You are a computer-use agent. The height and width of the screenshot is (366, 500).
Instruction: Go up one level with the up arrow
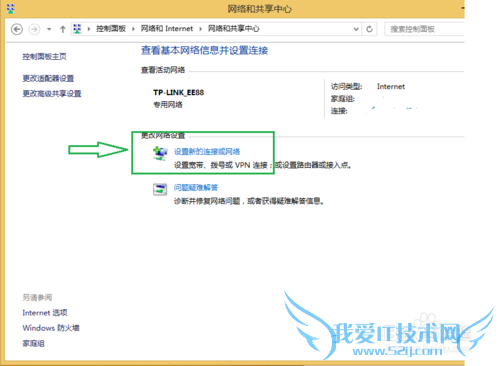coord(63,29)
